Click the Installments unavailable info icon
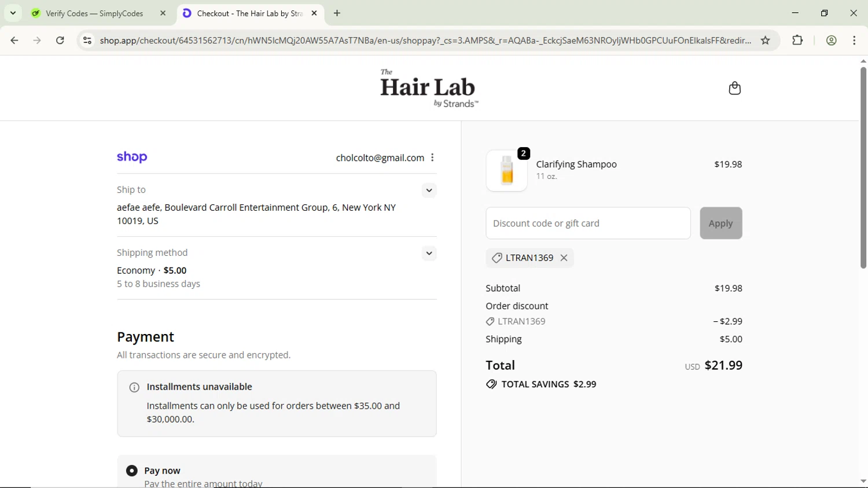The height and width of the screenshot is (488, 868). [134, 387]
